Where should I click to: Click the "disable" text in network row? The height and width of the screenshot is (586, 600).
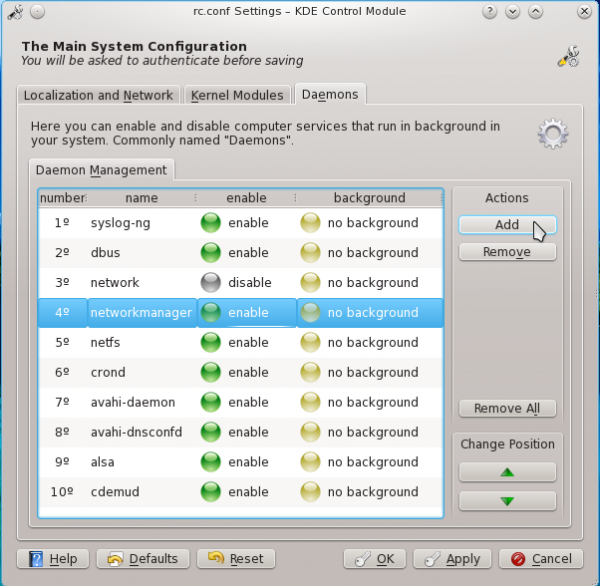(x=250, y=282)
